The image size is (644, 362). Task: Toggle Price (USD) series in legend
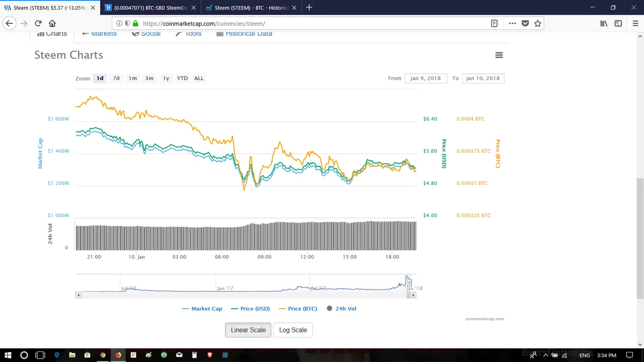pyautogui.click(x=251, y=309)
